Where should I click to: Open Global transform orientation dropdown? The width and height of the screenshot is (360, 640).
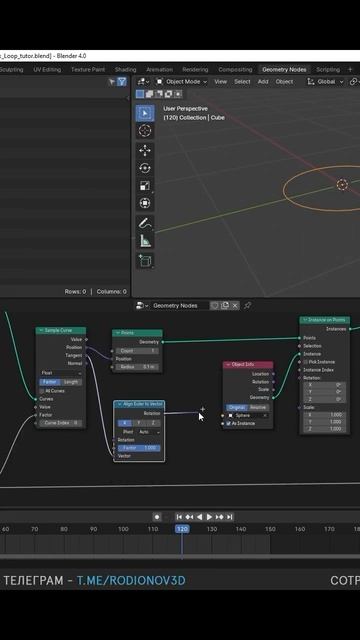click(x=325, y=82)
